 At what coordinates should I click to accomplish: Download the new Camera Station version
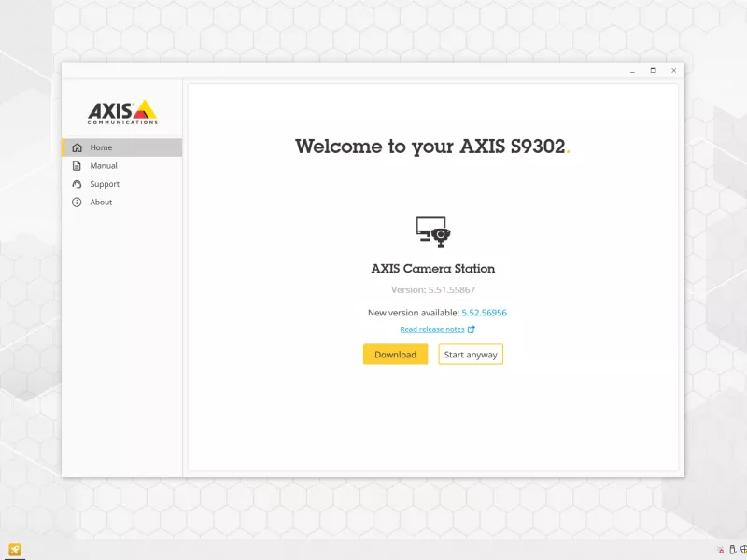[395, 355]
